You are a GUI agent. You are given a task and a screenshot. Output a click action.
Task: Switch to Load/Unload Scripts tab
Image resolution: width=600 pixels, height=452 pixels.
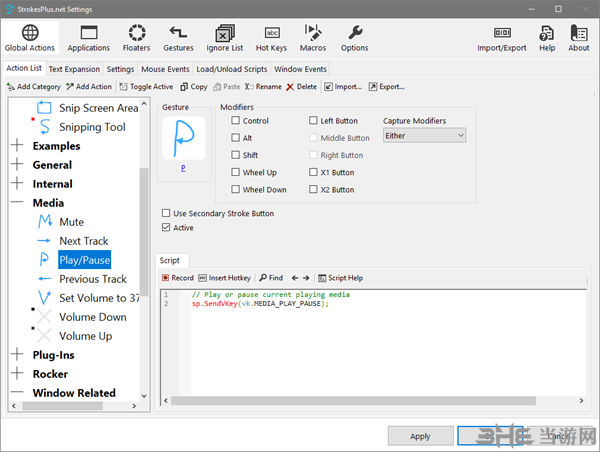pos(232,69)
